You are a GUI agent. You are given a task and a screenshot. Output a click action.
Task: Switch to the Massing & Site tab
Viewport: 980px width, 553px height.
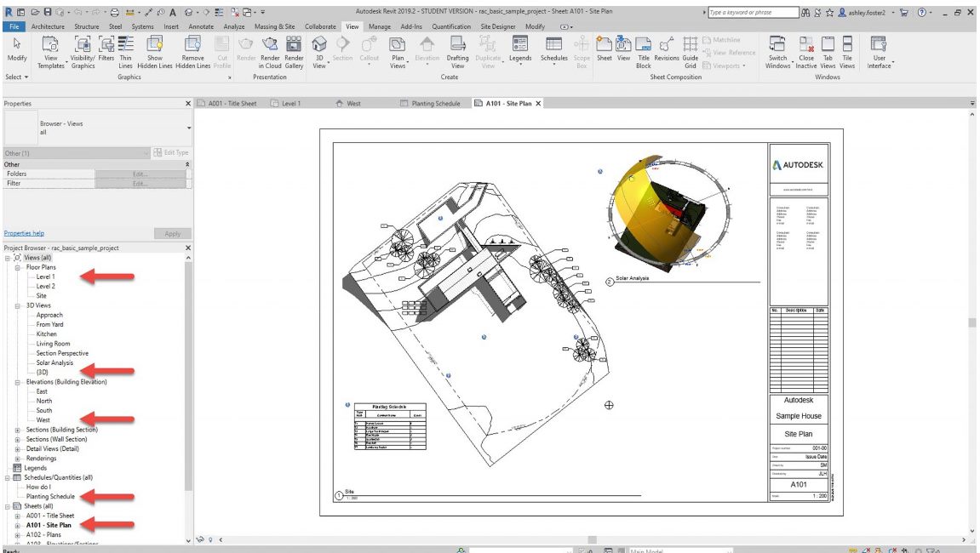pyautogui.click(x=274, y=26)
